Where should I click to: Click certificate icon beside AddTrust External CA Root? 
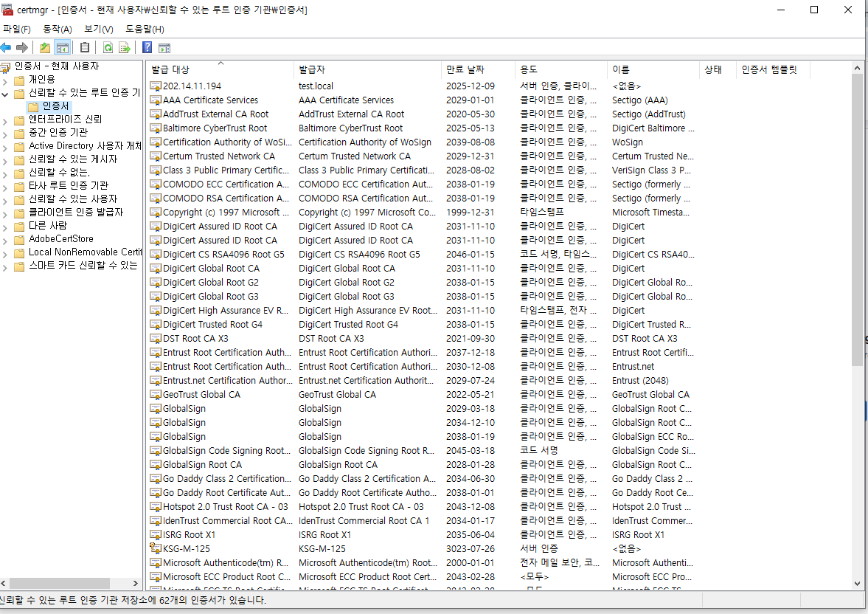(x=156, y=114)
